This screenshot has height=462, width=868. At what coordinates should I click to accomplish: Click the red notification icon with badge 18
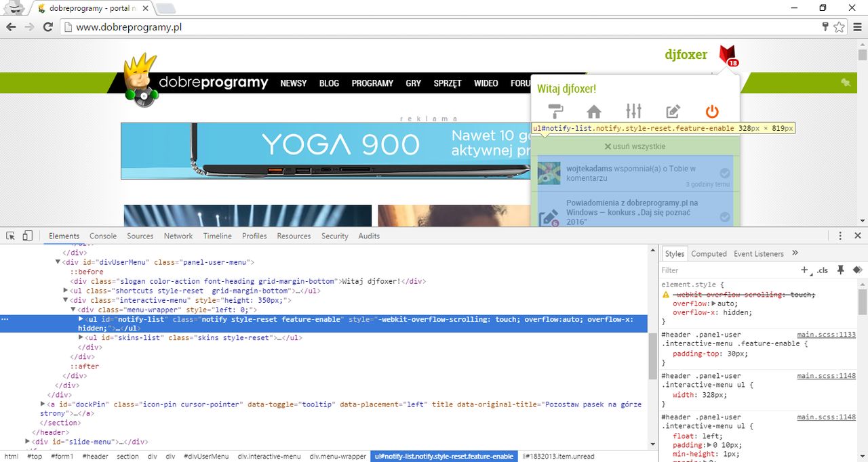click(728, 56)
